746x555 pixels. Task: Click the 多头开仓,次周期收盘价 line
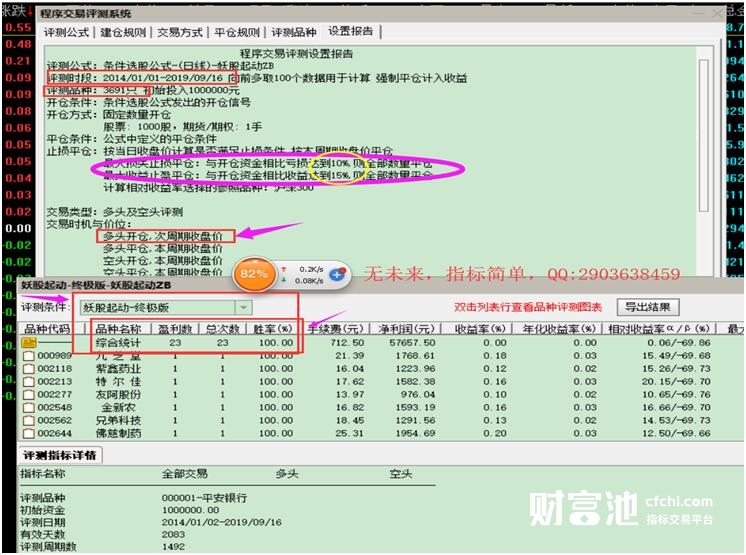click(163, 236)
